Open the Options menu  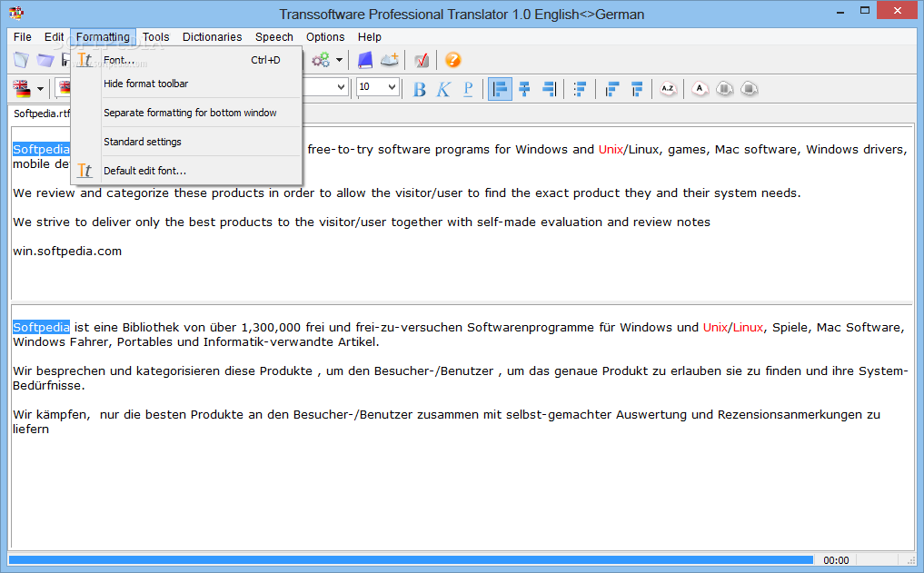point(325,36)
